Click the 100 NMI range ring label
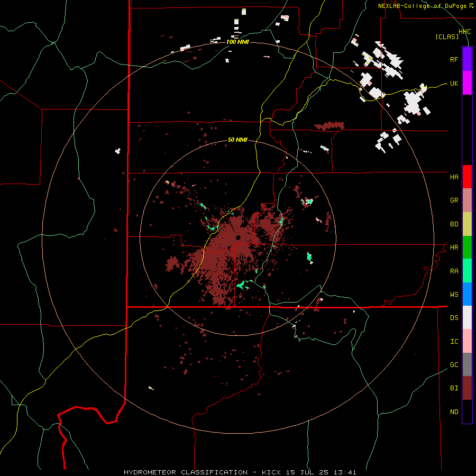The height and width of the screenshot is (476, 476). 237,42
